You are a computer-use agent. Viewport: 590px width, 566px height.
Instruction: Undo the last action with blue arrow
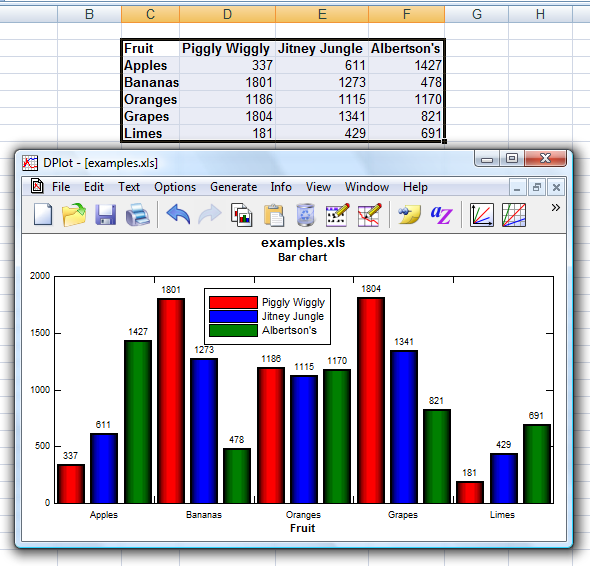coord(178,215)
